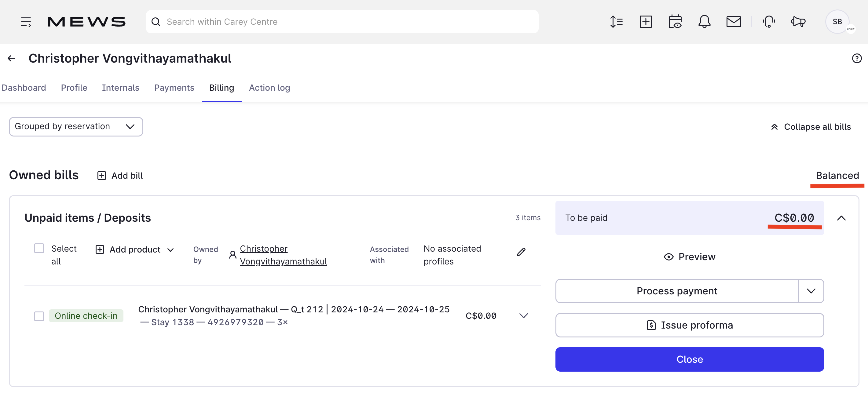868x393 pixels.
Task: Open the calendar overview icon in the header
Action: tap(675, 22)
